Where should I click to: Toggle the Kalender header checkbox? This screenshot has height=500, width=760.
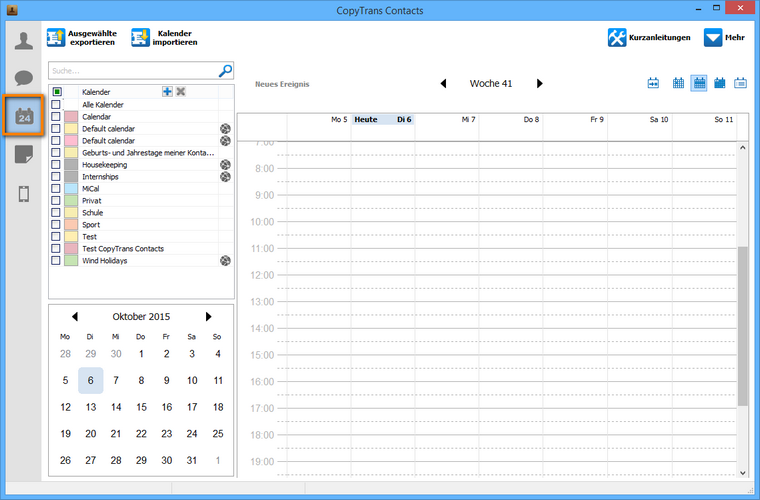pyautogui.click(x=57, y=92)
